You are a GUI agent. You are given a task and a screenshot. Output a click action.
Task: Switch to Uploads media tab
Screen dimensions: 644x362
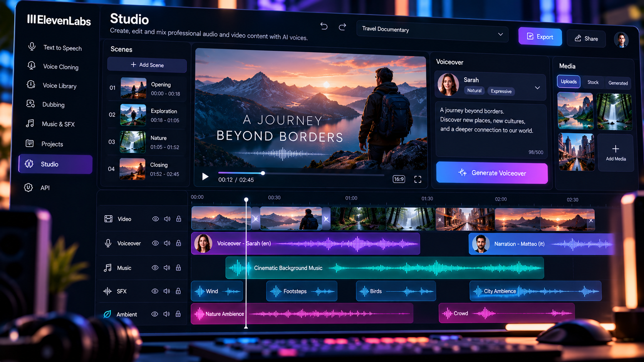pyautogui.click(x=569, y=82)
